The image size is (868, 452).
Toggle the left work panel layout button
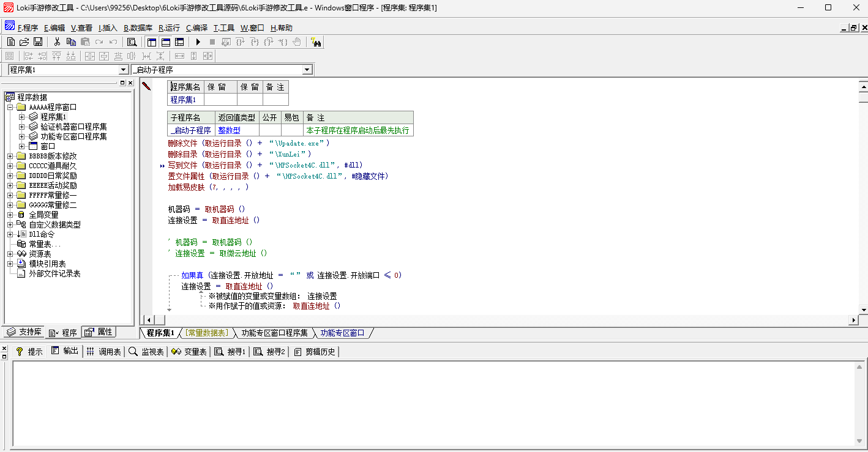coord(152,42)
